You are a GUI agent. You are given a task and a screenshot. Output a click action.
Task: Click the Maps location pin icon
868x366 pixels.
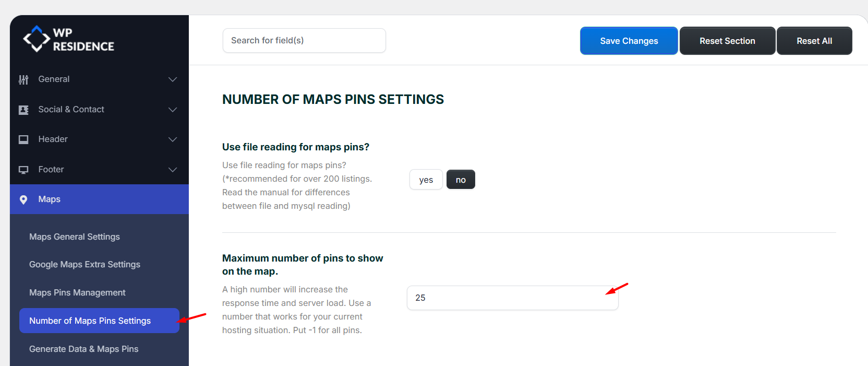pos(23,199)
